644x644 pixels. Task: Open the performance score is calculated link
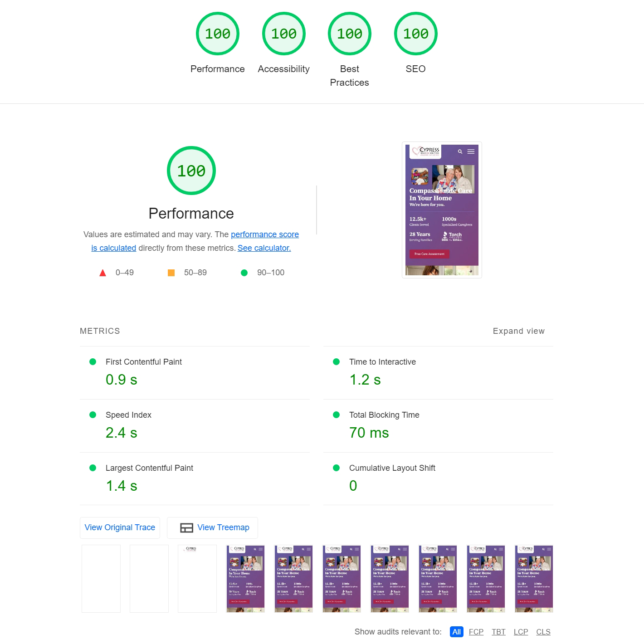[264, 234]
